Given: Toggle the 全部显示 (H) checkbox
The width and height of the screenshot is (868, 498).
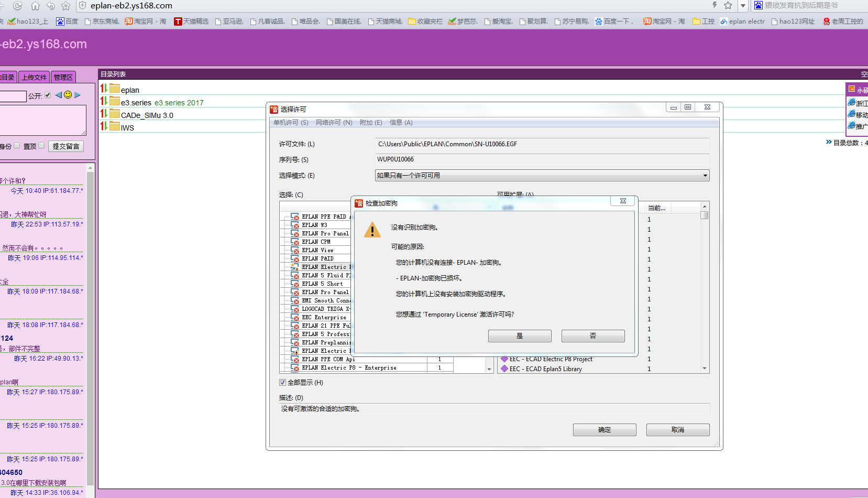Looking at the screenshot, I should tap(282, 383).
